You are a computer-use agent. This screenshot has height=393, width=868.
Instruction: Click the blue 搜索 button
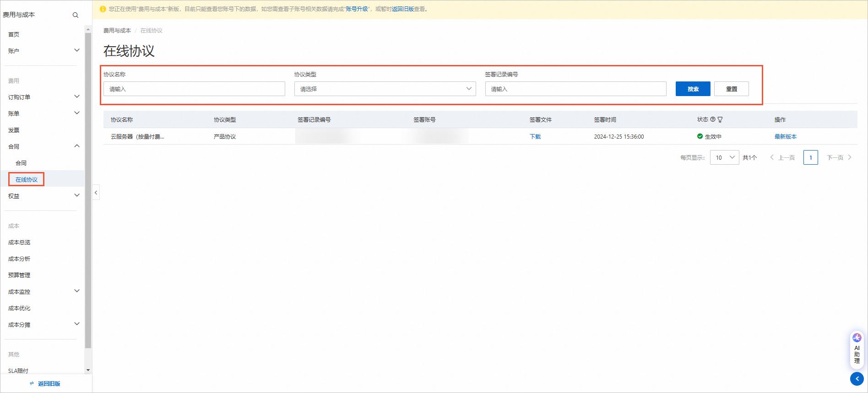pyautogui.click(x=693, y=89)
